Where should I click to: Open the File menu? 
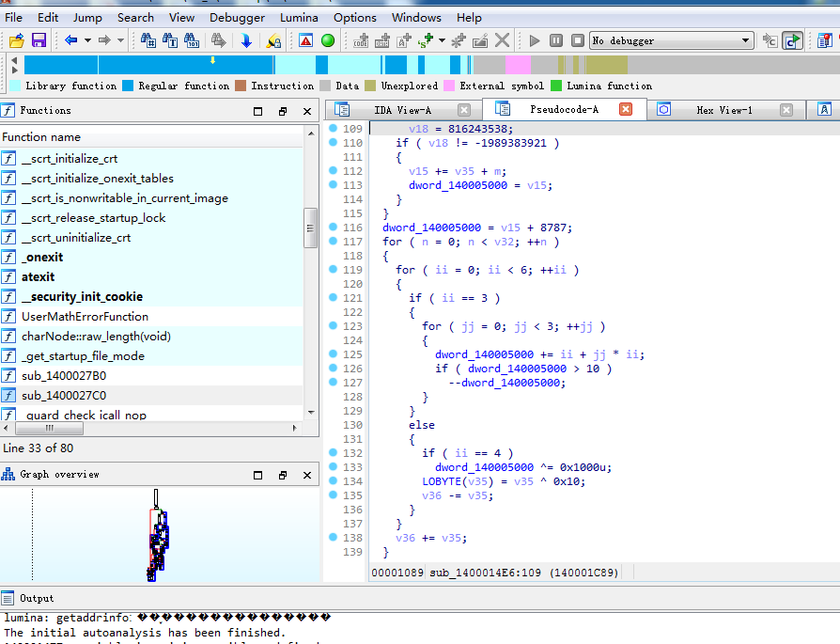13,18
